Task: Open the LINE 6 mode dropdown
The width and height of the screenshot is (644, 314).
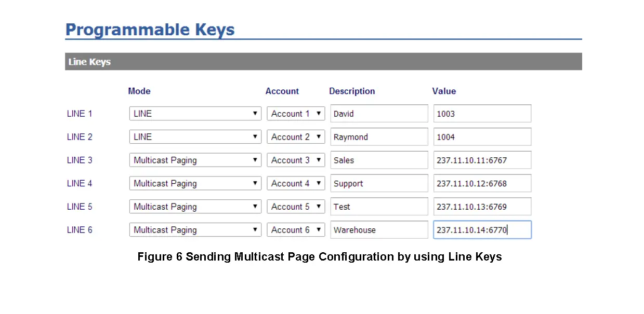Action: pyautogui.click(x=195, y=230)
